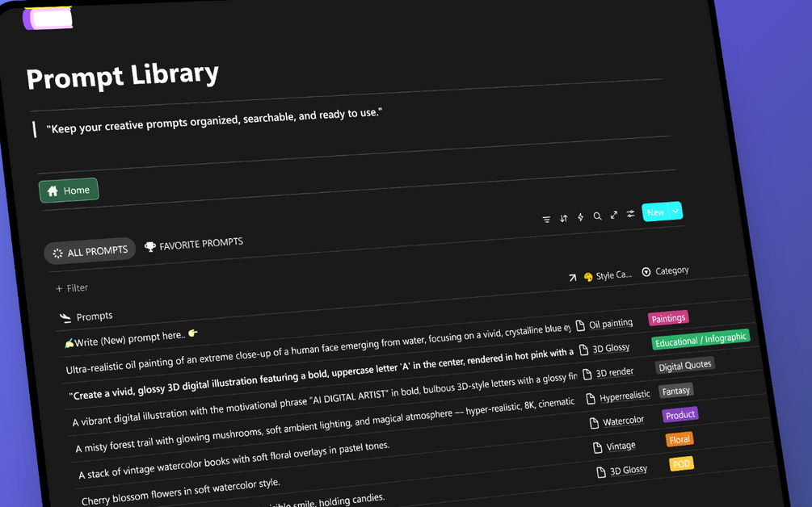The height and width of the screenshot is (507, 812).
Task: Open the 'Write (New) prompt here' row
Action: pos(131,337)
